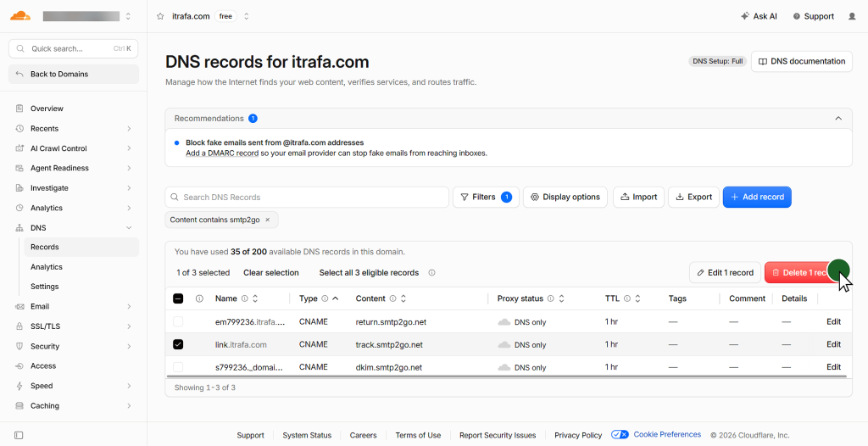The height and width of the screenshot is (446, 868).
Task: Open the account switcher arrows
Action: coord(129,17)
